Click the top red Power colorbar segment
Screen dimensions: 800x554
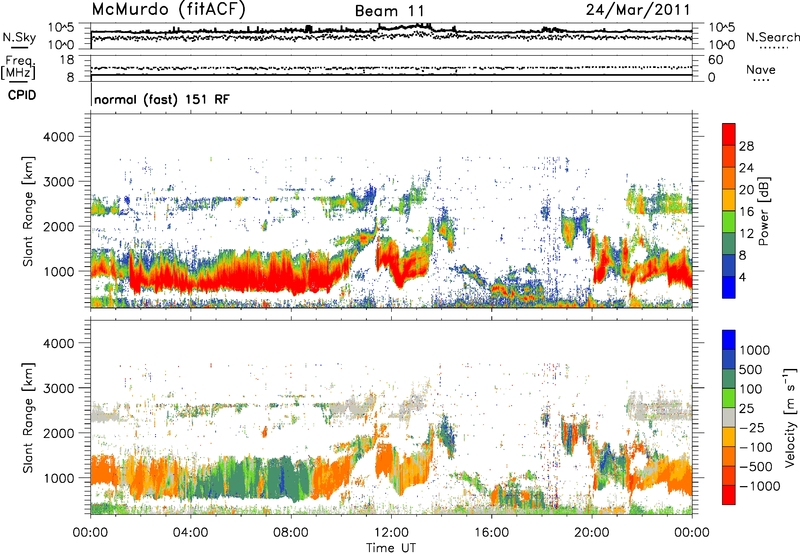click(729, 134)
